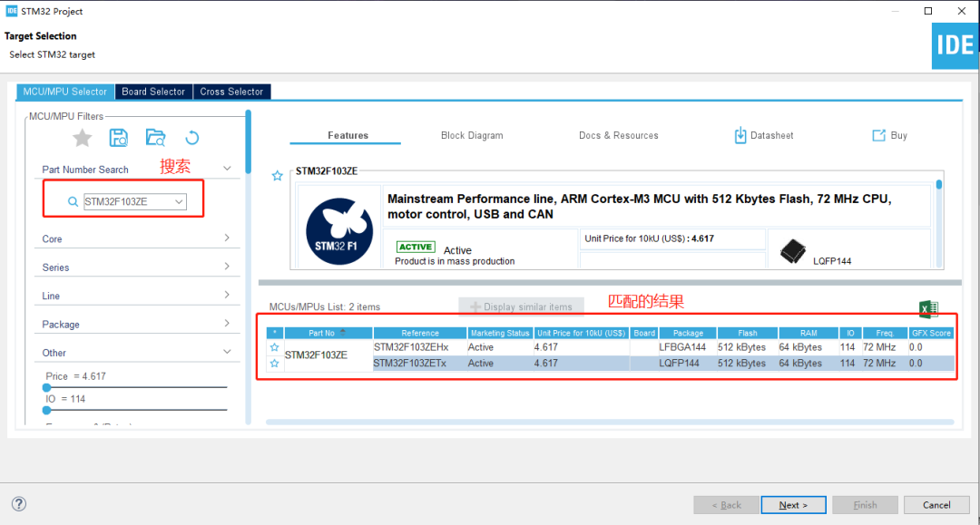
Task: Expand the Package filter
Action: (227, 324)
